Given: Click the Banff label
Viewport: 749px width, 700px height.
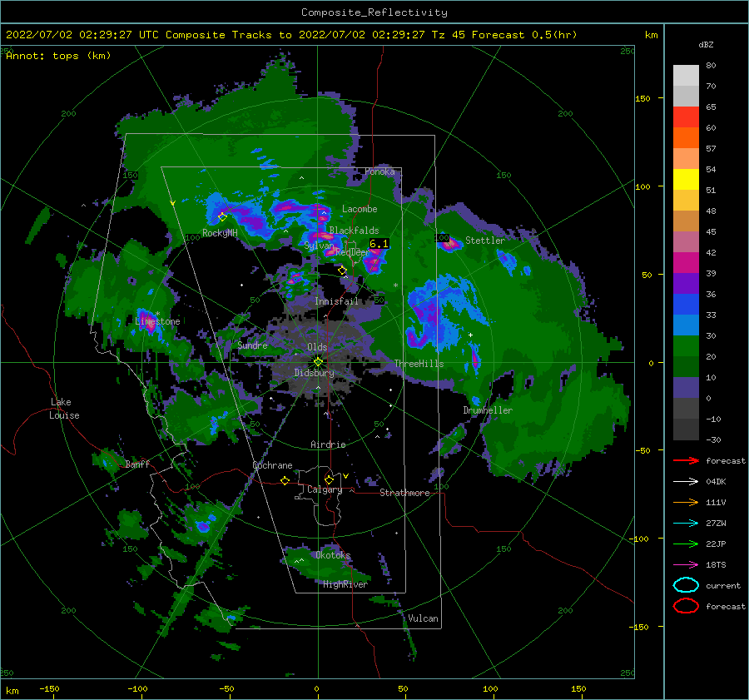Looking at the screenshot, I should [x=137, y=464].
